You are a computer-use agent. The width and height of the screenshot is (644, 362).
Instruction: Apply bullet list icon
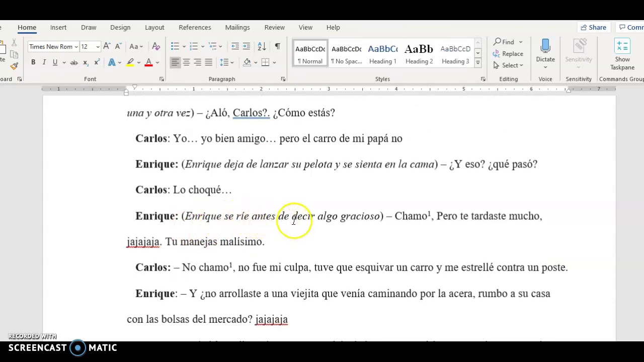pos(175,47)
